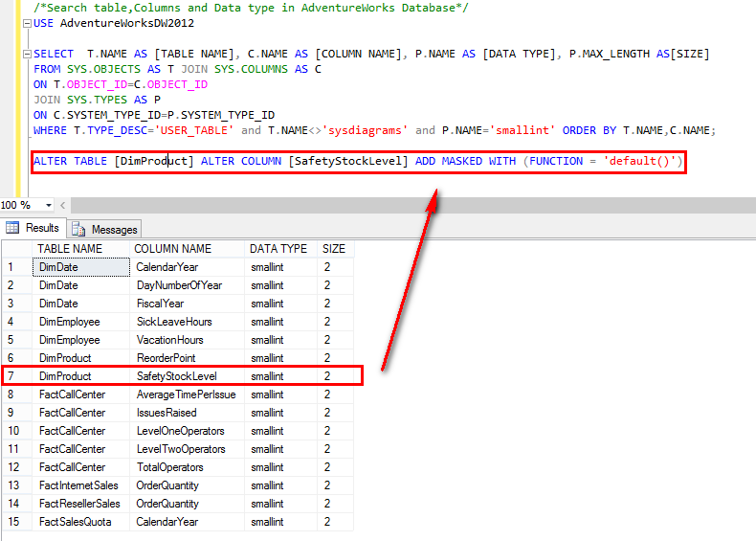The image size is (756, 541).
Task: Click the ReorderPoint cell in row 6
Action: coord(167,358)
